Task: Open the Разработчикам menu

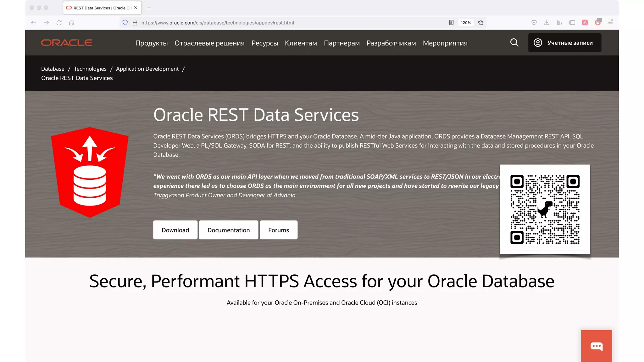Action: coord(391,43)
